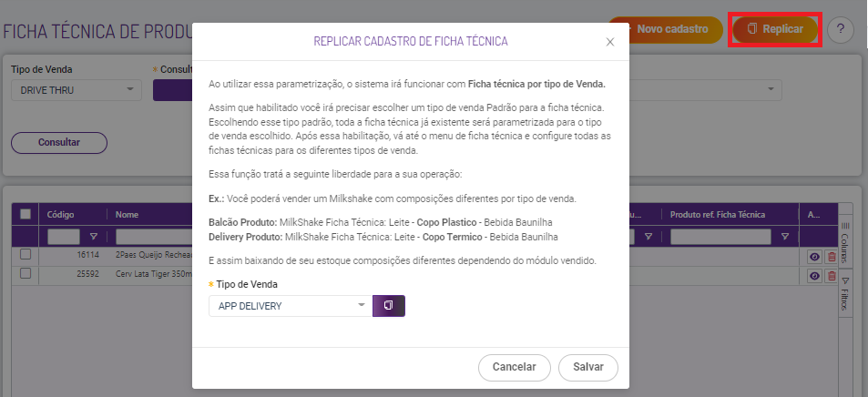Check the box for product 16114
This screenshot has width=868, height=397.
tap(26, 255)
